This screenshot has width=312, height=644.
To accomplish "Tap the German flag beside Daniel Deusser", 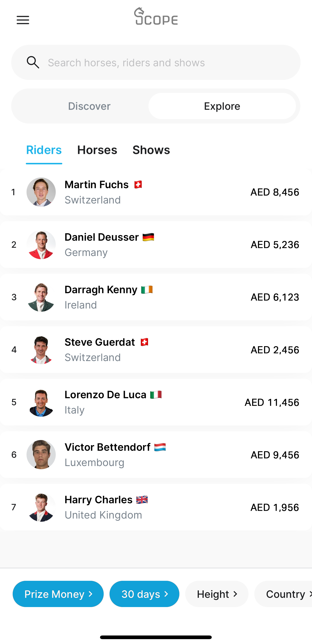I will coord(148,237).
